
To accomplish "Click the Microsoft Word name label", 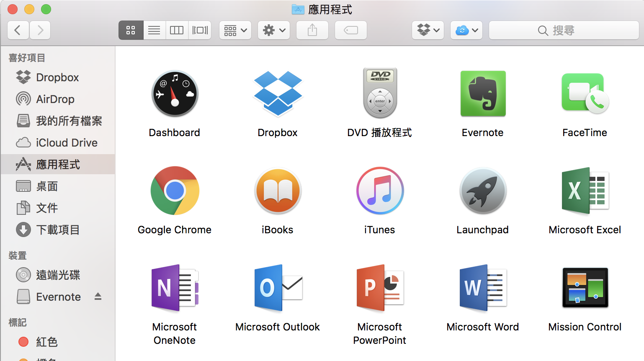I will pos(483,327).
